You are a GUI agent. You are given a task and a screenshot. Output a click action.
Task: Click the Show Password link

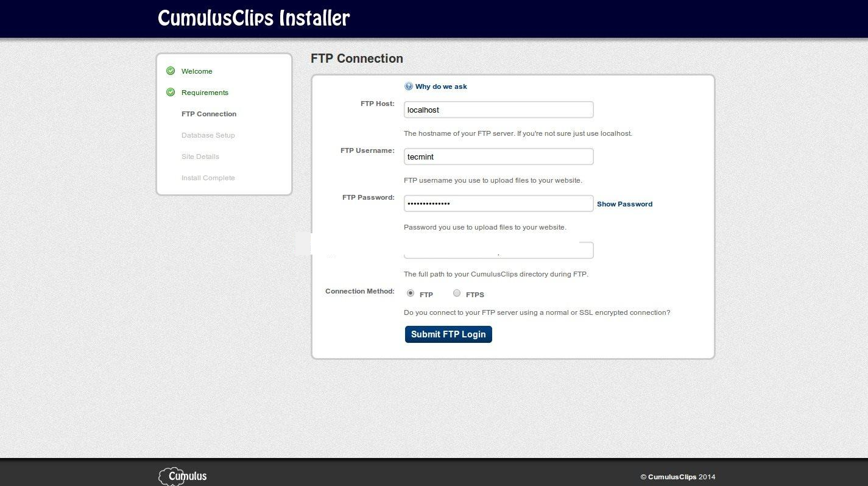click(x=624, y=204)
